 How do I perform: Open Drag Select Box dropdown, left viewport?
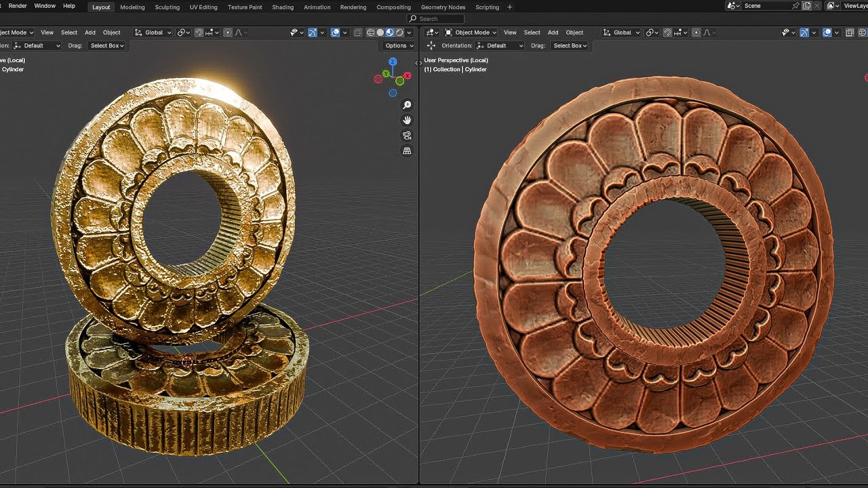click(106, 45)
